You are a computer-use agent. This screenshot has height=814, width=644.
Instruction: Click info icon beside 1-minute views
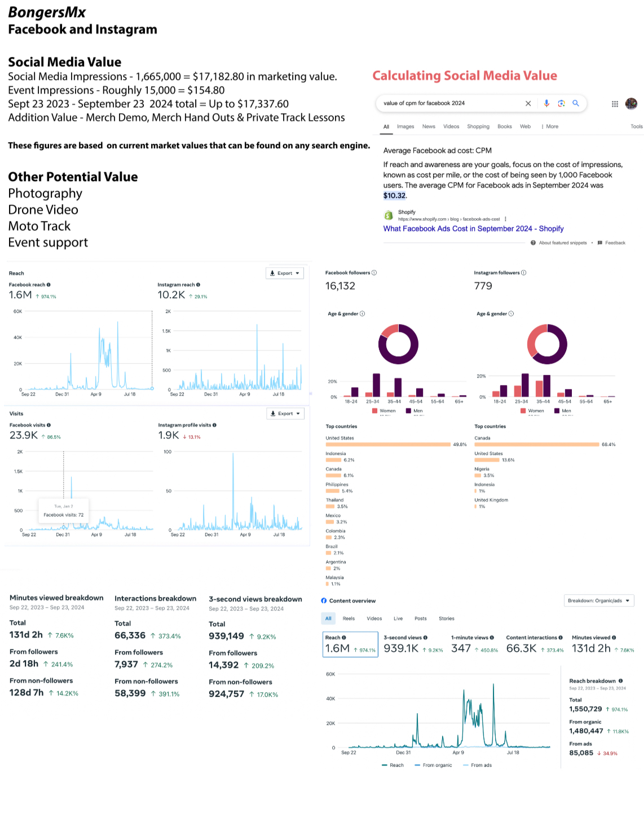[x=492, y=638]
